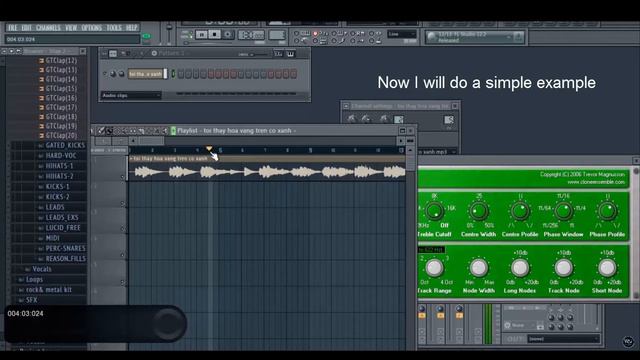Select the toi thay hoa vang audio clip
The height and width of the screenshot is (360, 640).
(267, 168)
